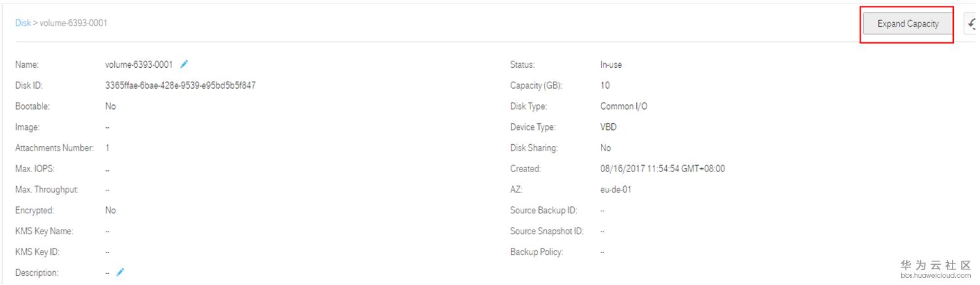Click the Encrypted field's No value
Viewport: 980px width, 285px height.
click(x=110, y=211)
